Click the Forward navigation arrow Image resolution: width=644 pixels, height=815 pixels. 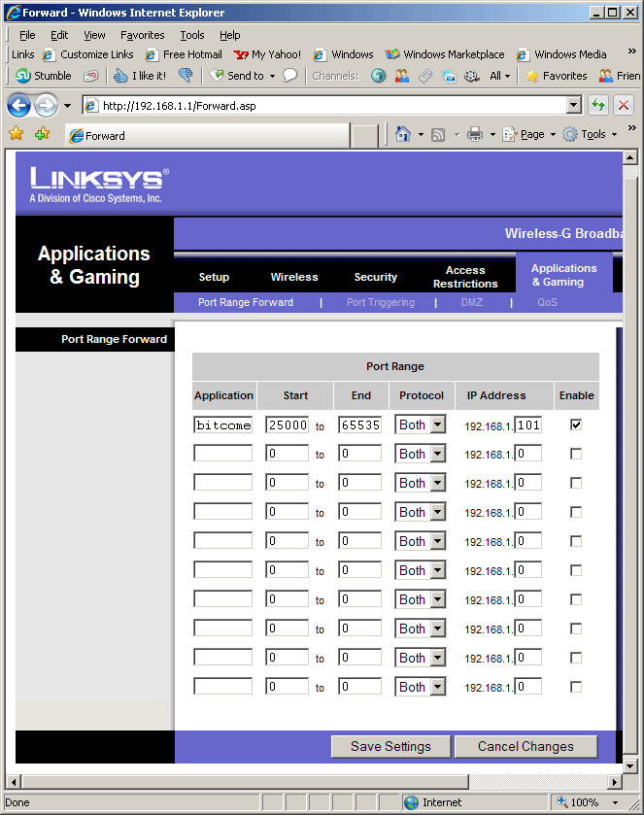tap(47, 106)
